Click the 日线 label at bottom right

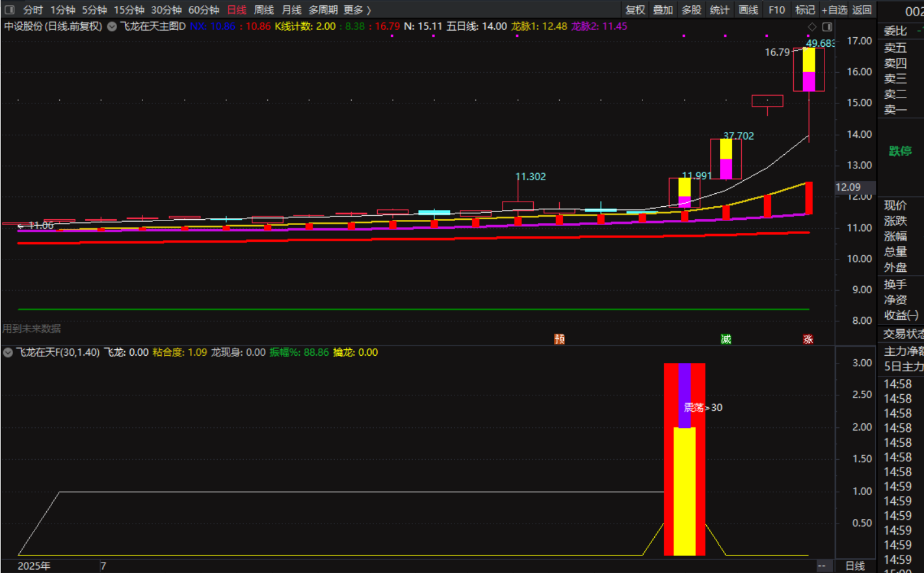coord(854,566)
